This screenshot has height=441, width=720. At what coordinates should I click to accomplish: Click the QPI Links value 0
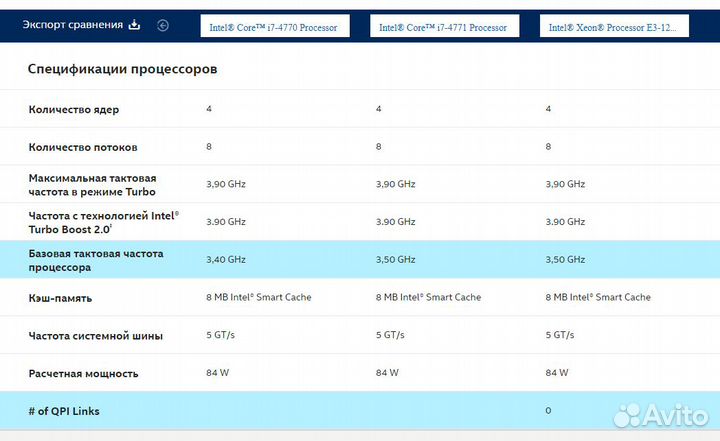pyautogui.click(x=548, y=411)
